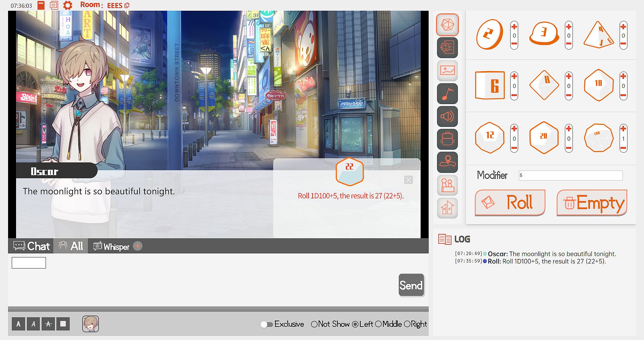Open the music note panel
Screen dimensions: 644x340
pyautogui.click(x=447, y=94)
